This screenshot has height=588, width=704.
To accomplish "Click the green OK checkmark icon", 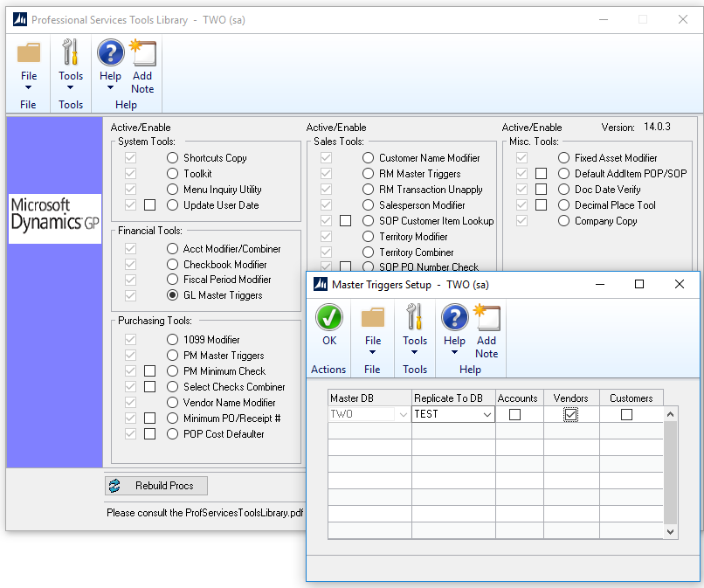I will pyautogui.click(x=329, y=317).
